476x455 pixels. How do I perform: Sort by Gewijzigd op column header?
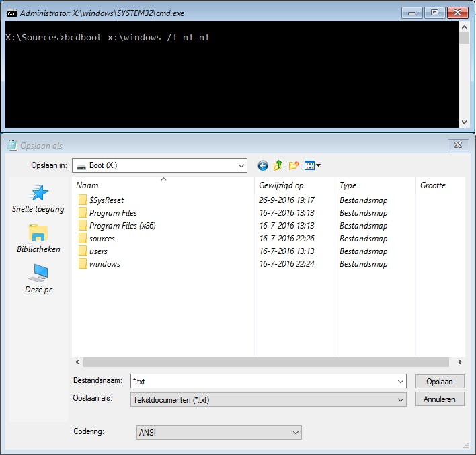(x=294, y=185)
